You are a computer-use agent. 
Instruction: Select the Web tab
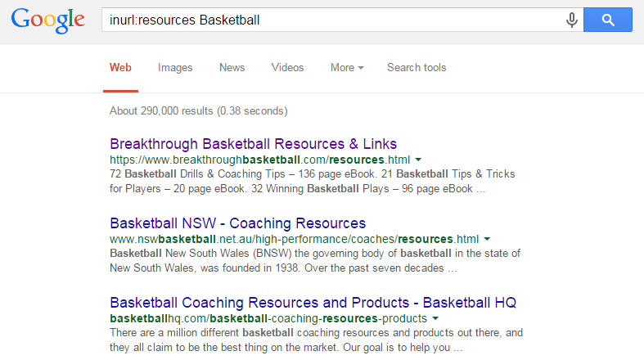tap(120, 67)
